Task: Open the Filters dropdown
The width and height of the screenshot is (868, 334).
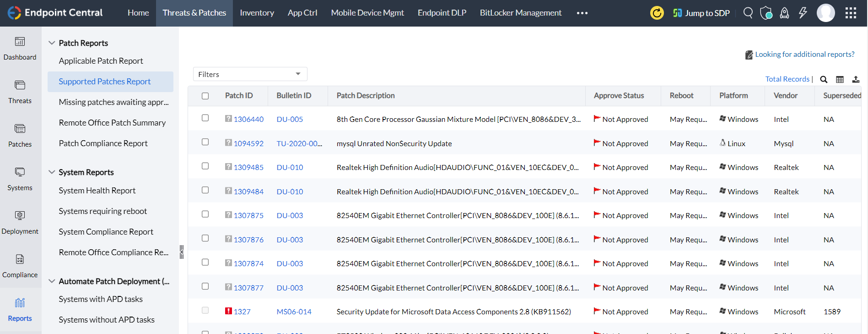Action: pyautogui.click(x=250, y=74)
